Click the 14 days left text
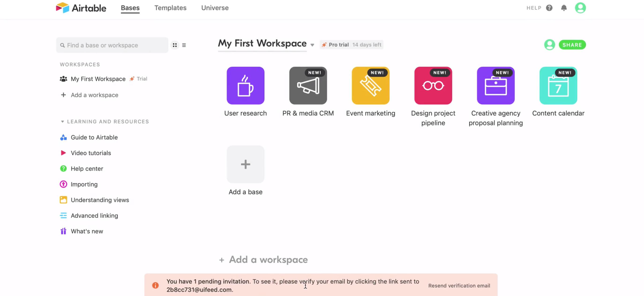The width and height of the screenshot is (644, 296). 367,45
